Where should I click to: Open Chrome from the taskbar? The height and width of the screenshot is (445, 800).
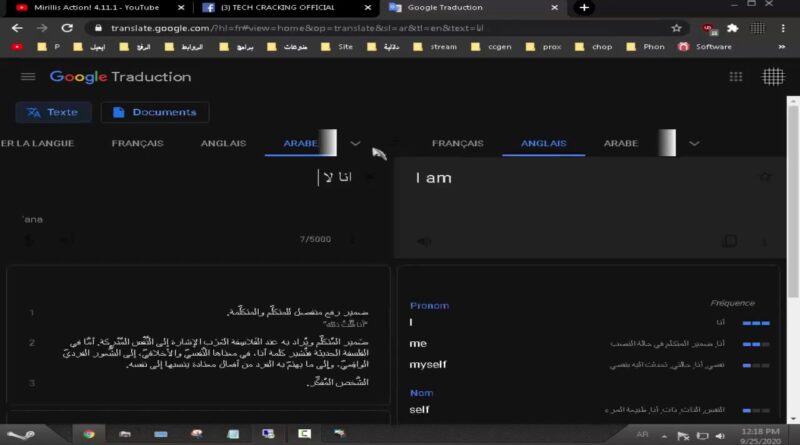89,434
